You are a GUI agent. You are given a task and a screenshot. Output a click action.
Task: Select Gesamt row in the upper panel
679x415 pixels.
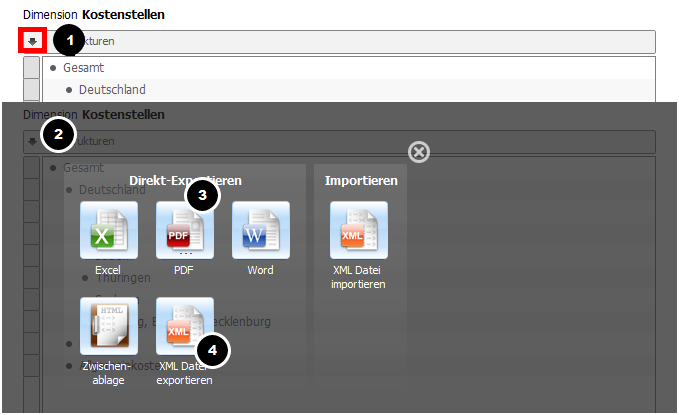(x=349, y=68)
